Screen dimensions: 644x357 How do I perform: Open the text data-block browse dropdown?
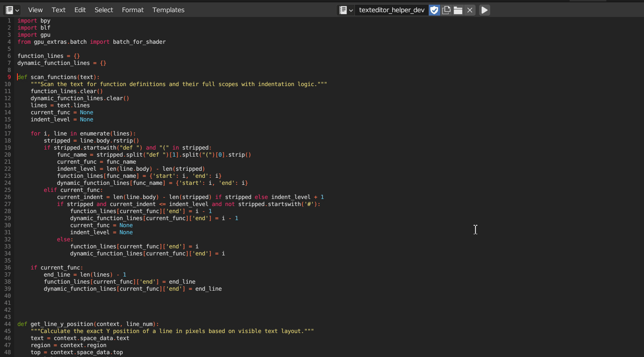point(346,10)
